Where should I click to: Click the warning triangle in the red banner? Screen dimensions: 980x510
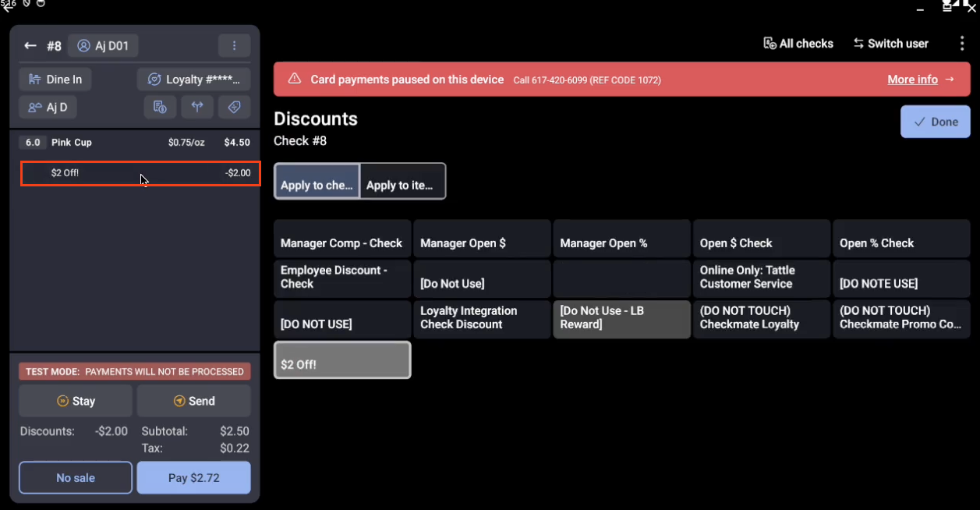point(295,79)
